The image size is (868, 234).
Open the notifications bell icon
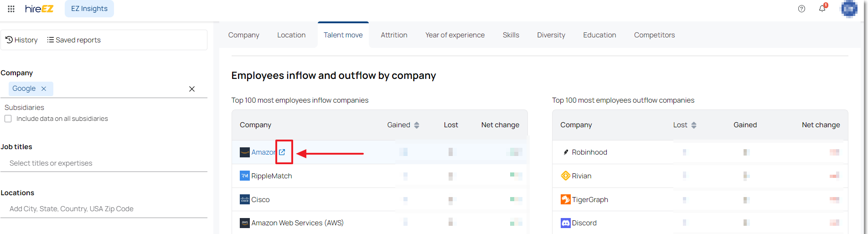(822, 8)
